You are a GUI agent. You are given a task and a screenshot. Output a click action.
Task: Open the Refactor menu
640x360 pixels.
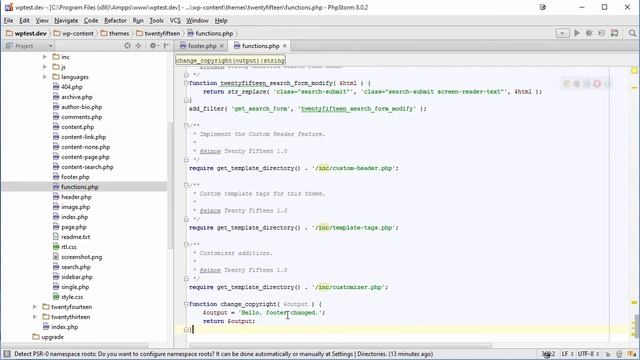point(115,20)
